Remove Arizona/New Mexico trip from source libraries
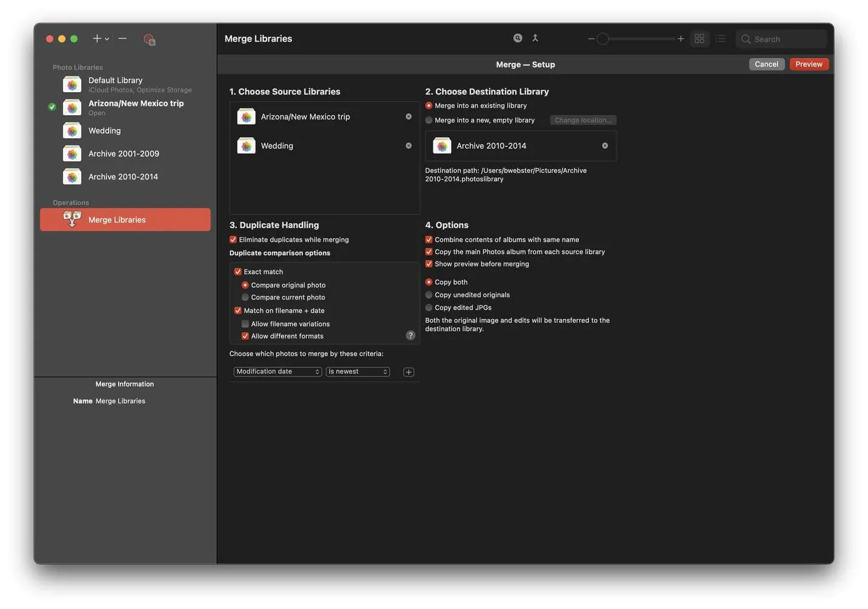Screen dimensions: 868x609 coord(409,116)
